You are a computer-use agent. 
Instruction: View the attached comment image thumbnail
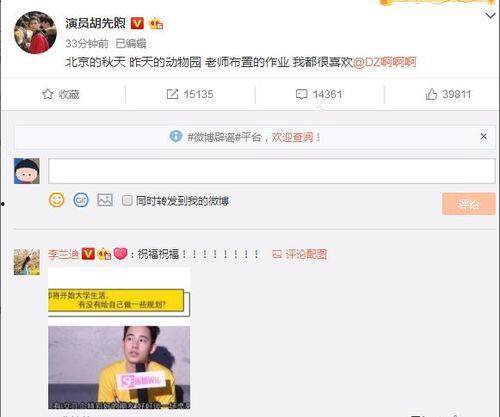click(119, 338)
